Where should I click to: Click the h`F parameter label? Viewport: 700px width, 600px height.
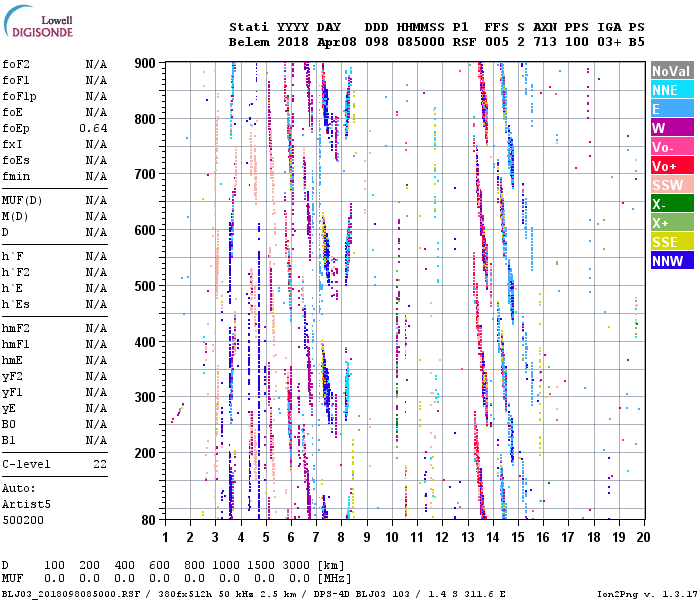coord(12,256)
